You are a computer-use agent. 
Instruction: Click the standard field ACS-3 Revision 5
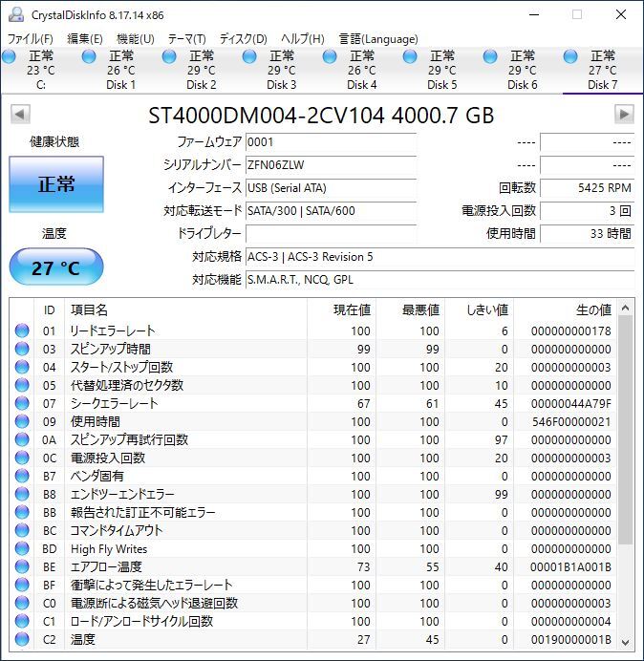pos(440,256)
